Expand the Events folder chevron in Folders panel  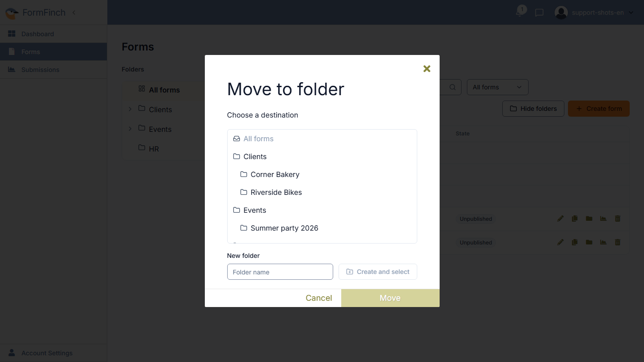click(x=130, y=129)
